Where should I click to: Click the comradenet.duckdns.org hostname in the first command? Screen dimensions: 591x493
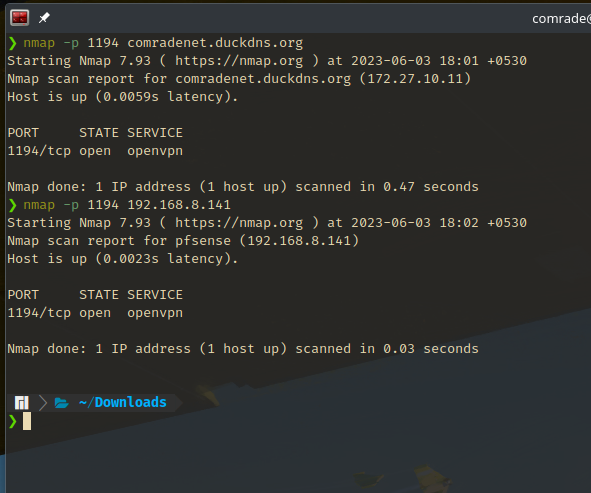tap(215, 43)
